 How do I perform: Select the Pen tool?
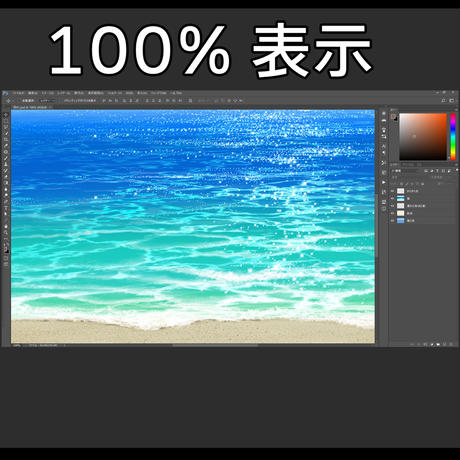pos(6,202)
